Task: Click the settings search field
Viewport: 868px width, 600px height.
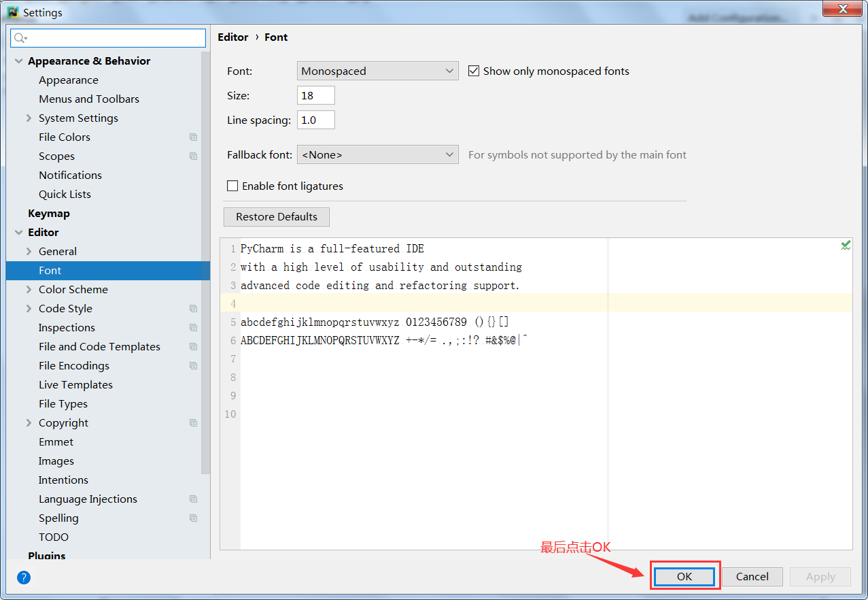Action: pos(108,38)
